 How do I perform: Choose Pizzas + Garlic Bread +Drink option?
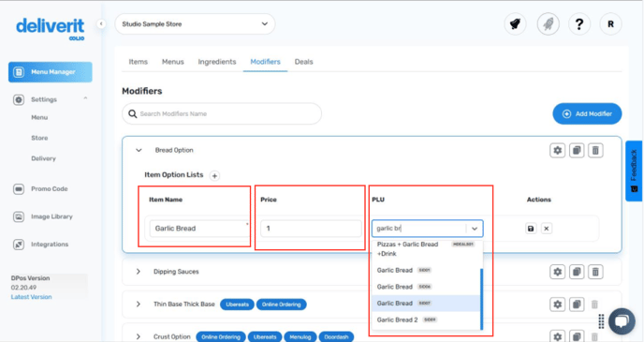click(x=426, y=249)
